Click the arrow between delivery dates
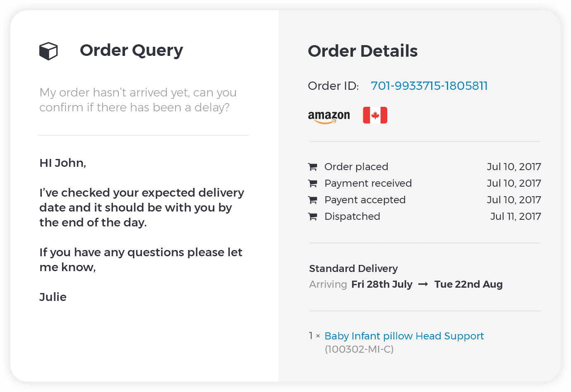 [423, 284]
